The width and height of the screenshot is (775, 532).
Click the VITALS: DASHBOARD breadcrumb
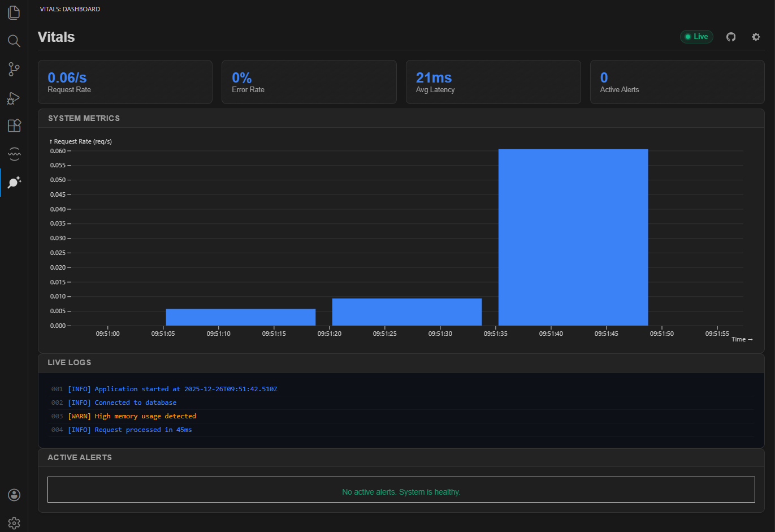(x=70, y=8)
